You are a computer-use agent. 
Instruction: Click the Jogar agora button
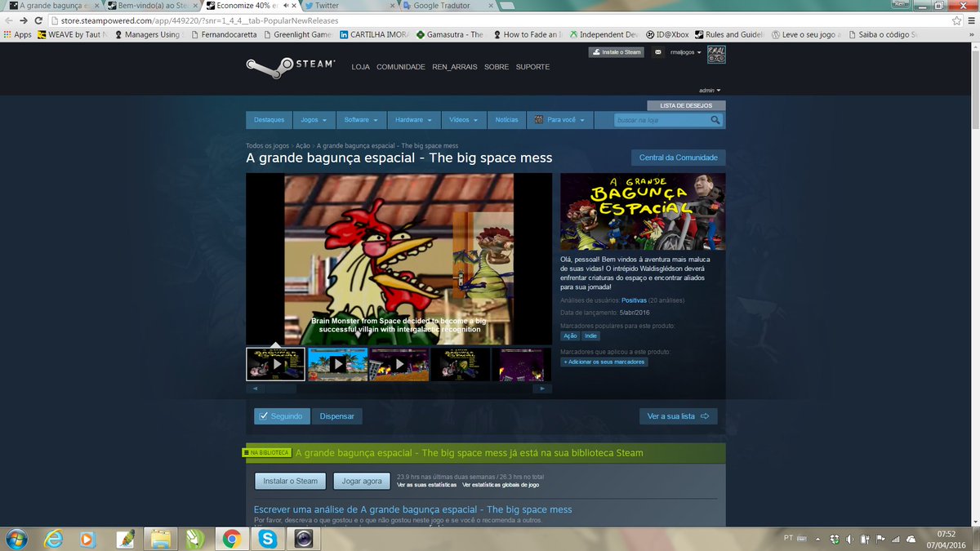[x=362, y=481]
